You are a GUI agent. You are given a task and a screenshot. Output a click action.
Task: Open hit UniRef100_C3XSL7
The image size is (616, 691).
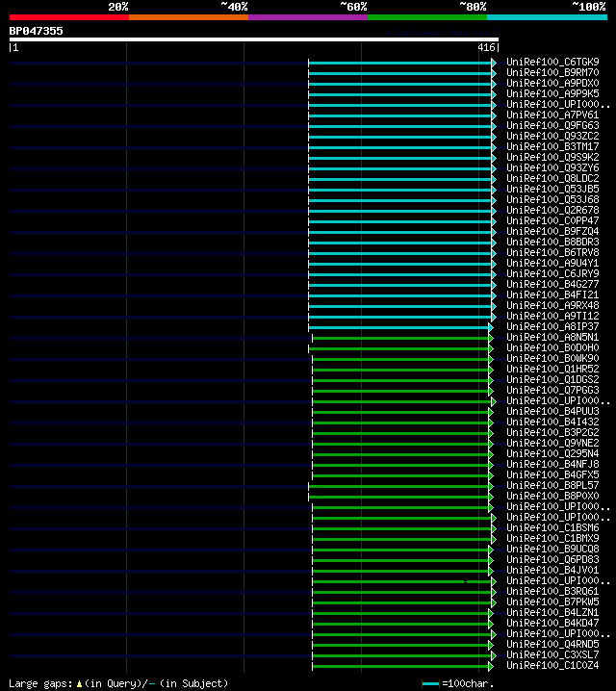point(552,654)
